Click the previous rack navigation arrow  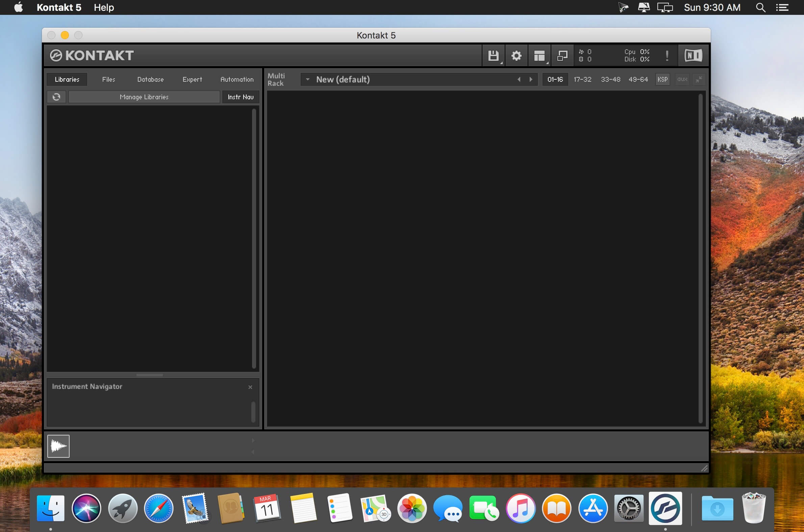click(x=519, y=79)
